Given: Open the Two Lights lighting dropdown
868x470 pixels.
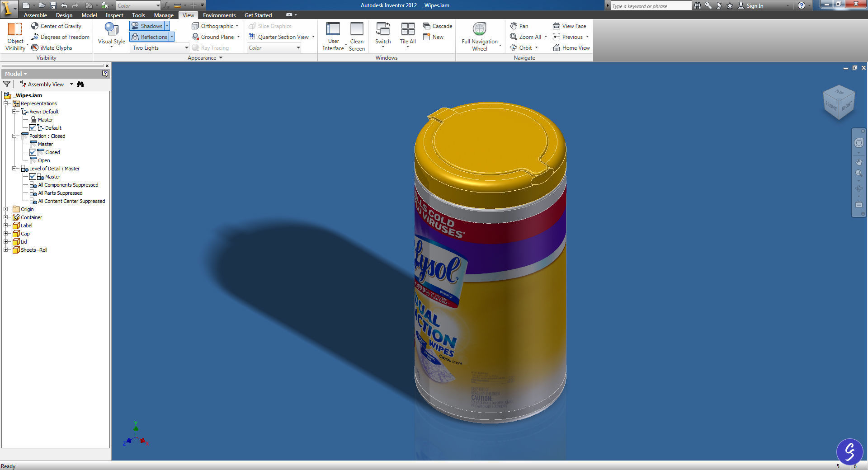Looking at the screenshot, I should click(x=160, y=47).
